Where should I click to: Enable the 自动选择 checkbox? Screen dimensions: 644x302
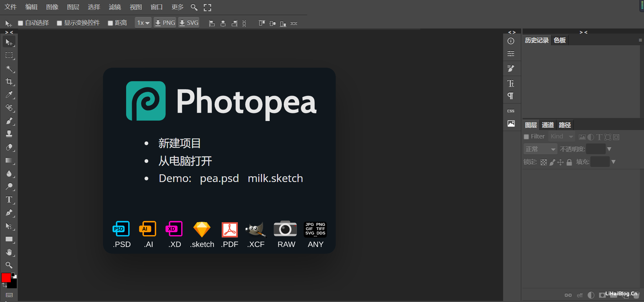coord(20,23)
